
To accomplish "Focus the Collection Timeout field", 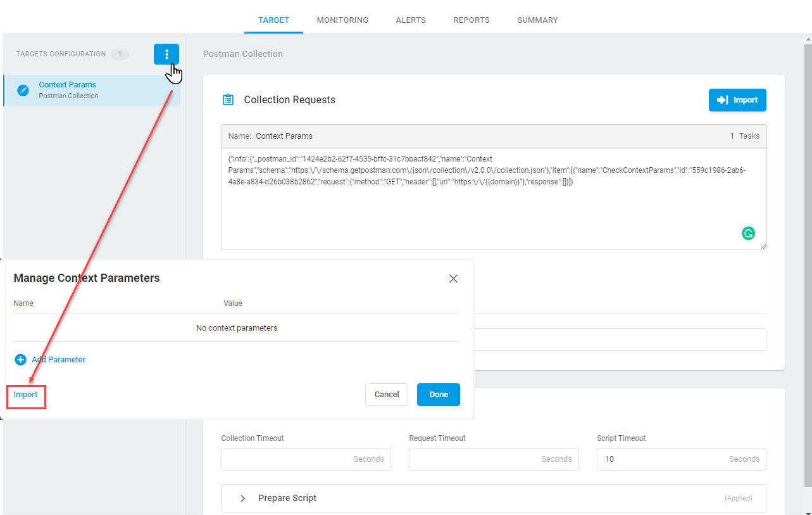I will pos(306,459).
